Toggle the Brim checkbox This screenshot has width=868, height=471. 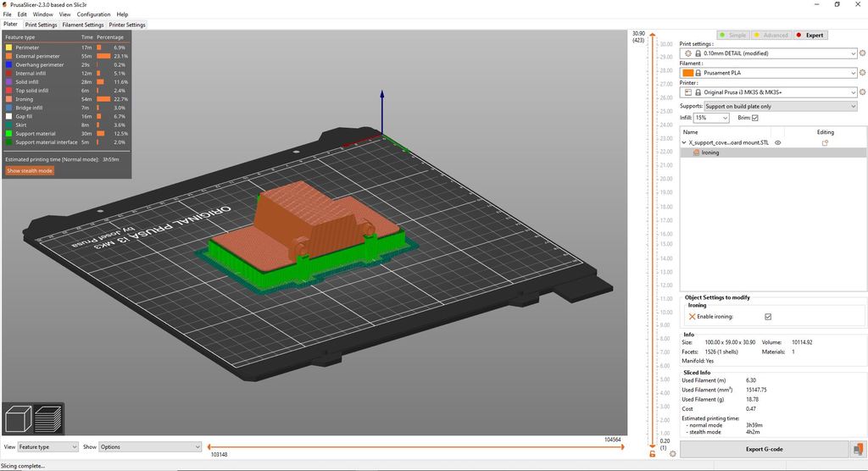click(x=754, y=118)
